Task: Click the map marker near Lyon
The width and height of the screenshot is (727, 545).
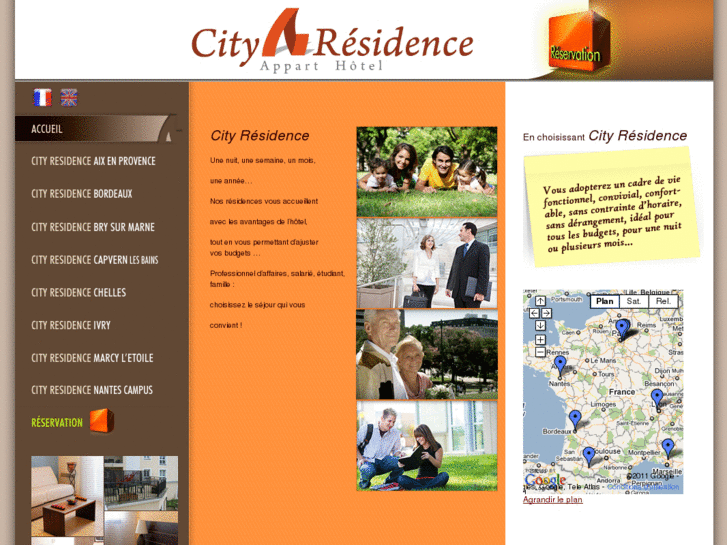Action: click(657, 399)
